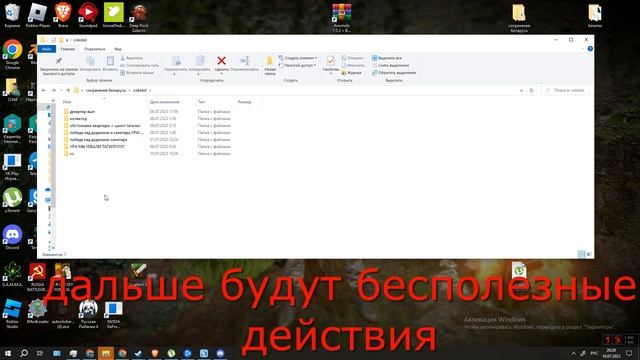Click the blue Help question mark icon

pyautogui.click(x=590, y=49)
